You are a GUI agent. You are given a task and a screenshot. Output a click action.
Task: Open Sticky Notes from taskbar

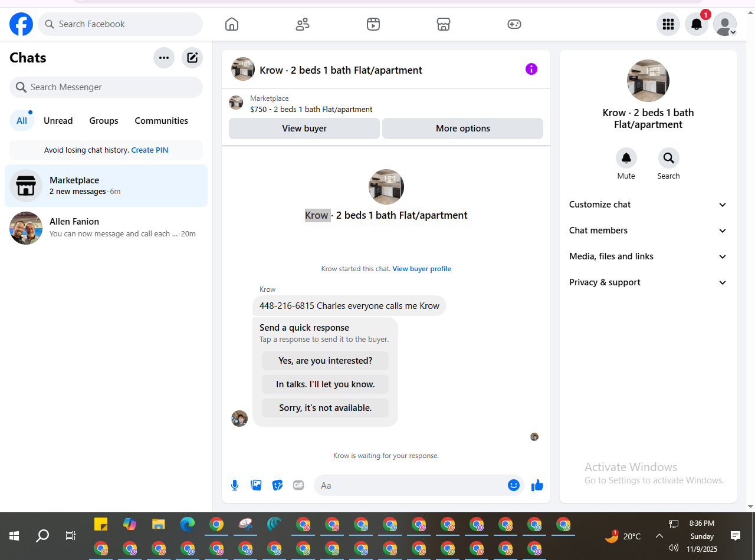(x=101, y=524)
